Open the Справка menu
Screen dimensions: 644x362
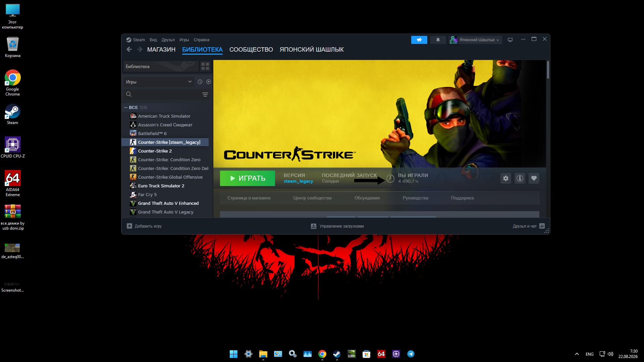pyautogui.click(x=202, y=40)
